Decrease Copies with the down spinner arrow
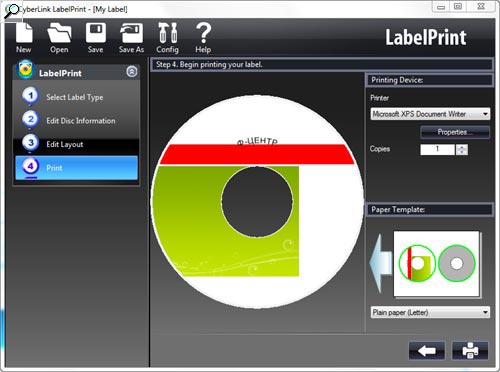This screenshot has height=372, width=500. coord(462,152)
